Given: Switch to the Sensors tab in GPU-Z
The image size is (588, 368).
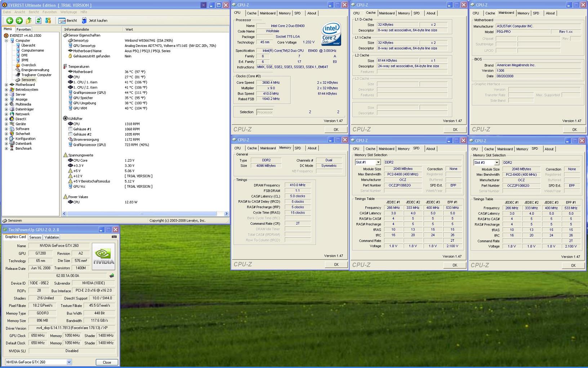Looking at the screenshot, I should pos(35,237).
